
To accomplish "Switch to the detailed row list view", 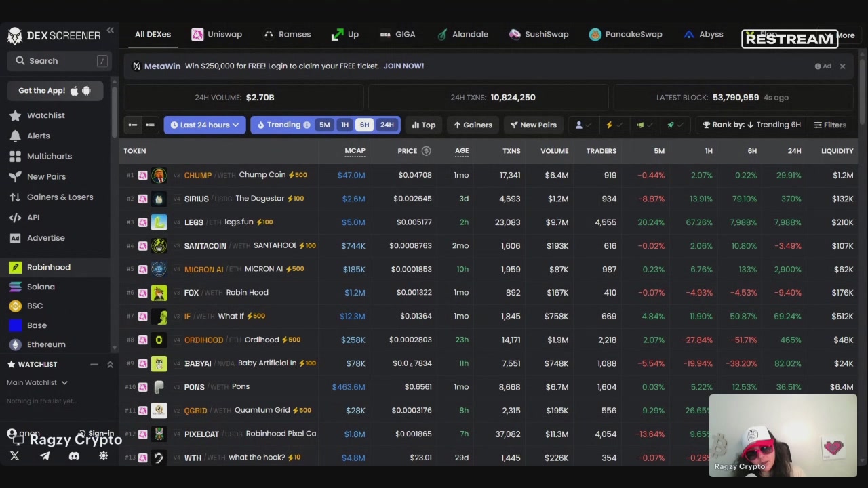I will click(x=150, y=125).
